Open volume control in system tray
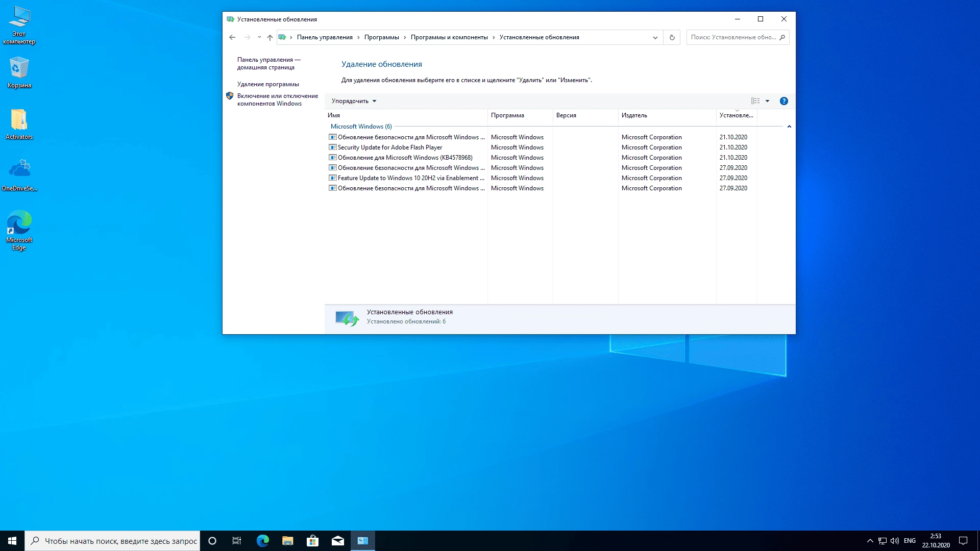Screen dimensions: 980x551 tap(894, 541)
